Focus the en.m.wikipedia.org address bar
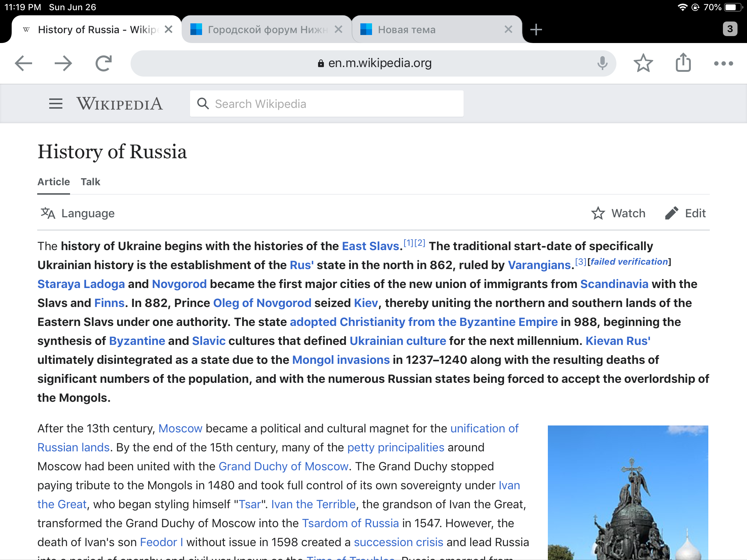Viewport: 747px width, 560px height. pyautogui.click(x=373, y=63)
